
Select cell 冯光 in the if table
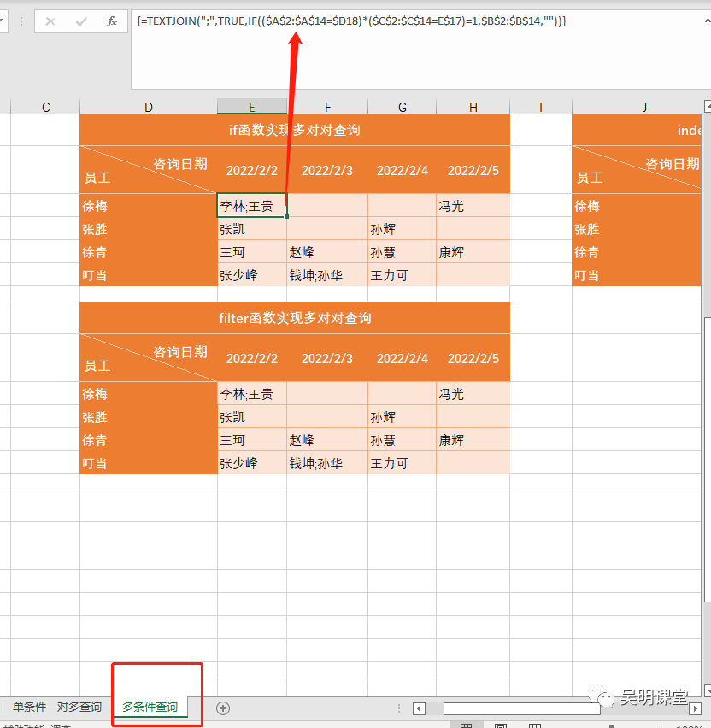473,206
